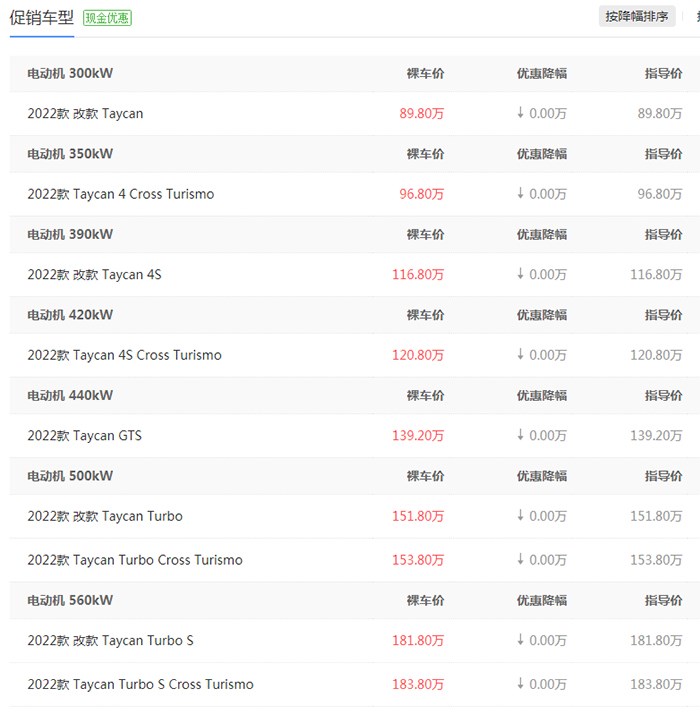Click 指导价 header in 500kW group
This screenshot has height=714, width=700.
[x=664, y=476]
